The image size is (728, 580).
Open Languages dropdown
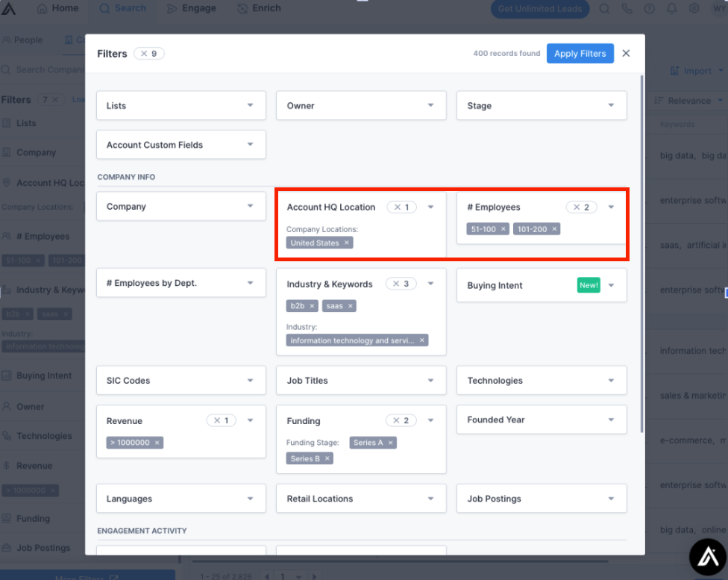(x=181, y=498)
